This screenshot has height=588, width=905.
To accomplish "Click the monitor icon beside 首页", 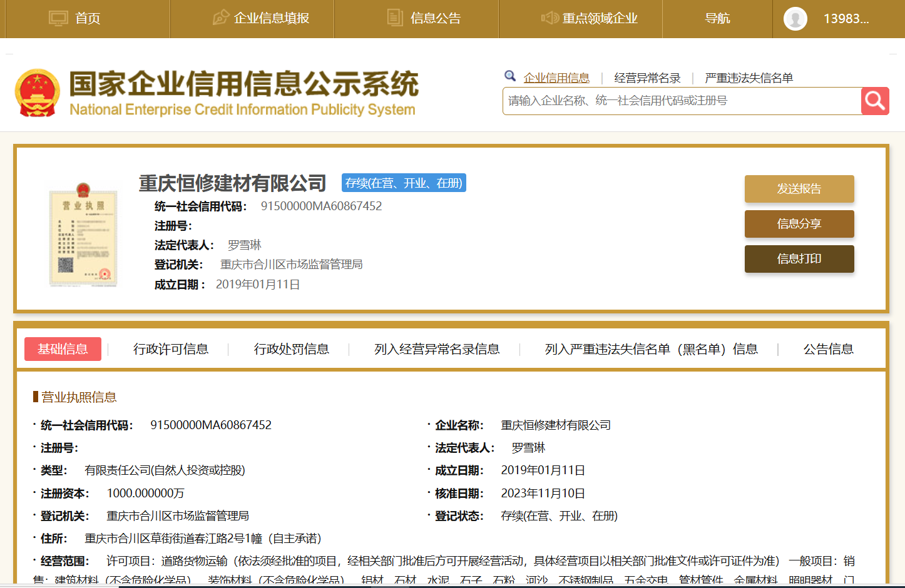I will [58, 18].
